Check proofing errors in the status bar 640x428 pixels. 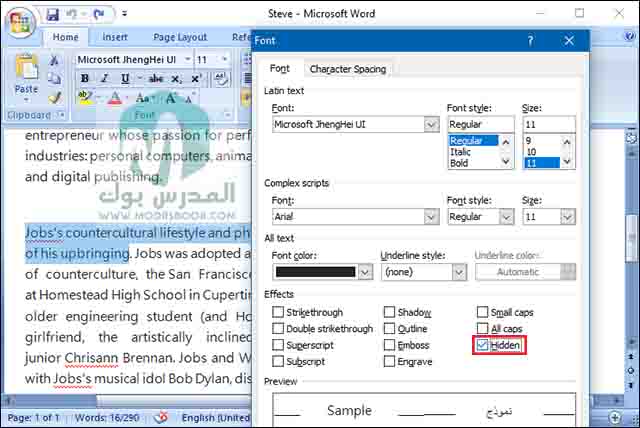[161, 418]
